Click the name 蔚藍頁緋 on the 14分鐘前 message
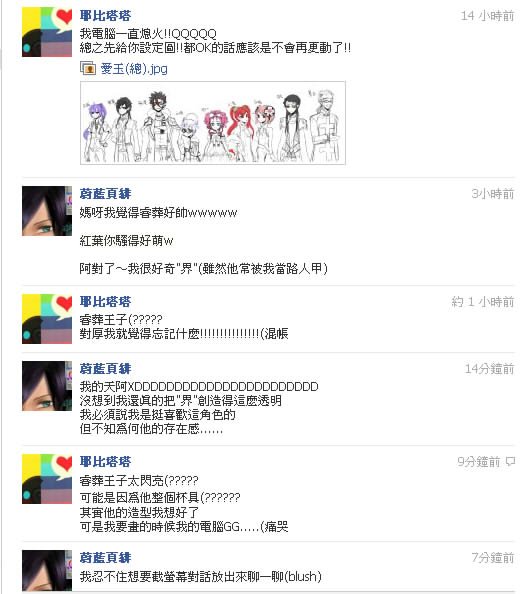 [x=105, y=368]
